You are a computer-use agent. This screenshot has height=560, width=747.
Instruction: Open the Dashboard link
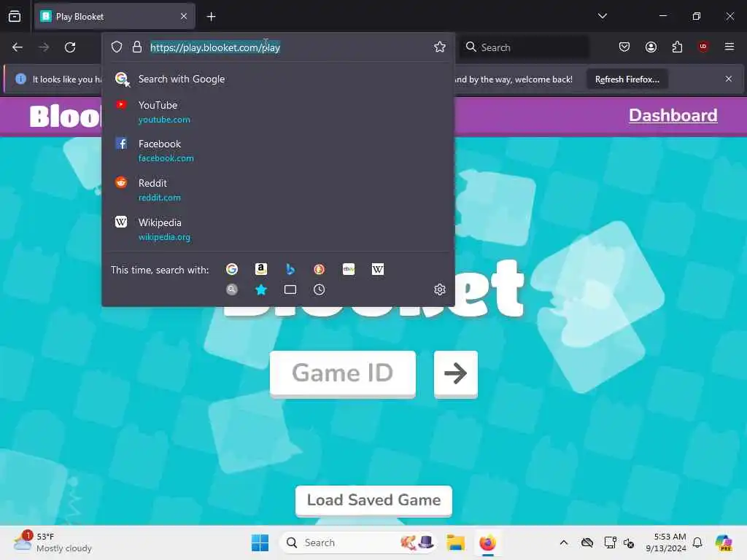tap(673, 115)
